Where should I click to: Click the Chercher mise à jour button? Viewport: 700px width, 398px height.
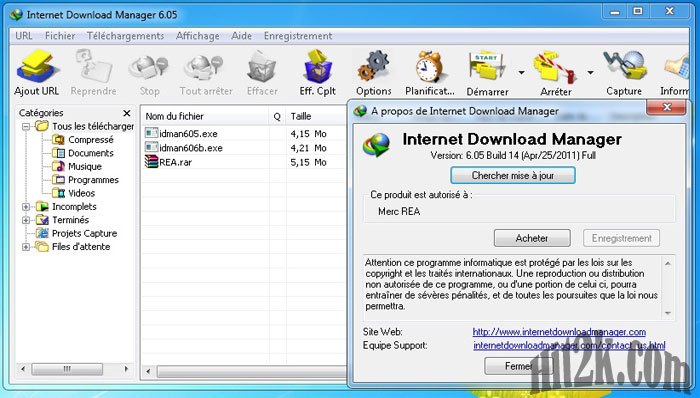[512, 175]
